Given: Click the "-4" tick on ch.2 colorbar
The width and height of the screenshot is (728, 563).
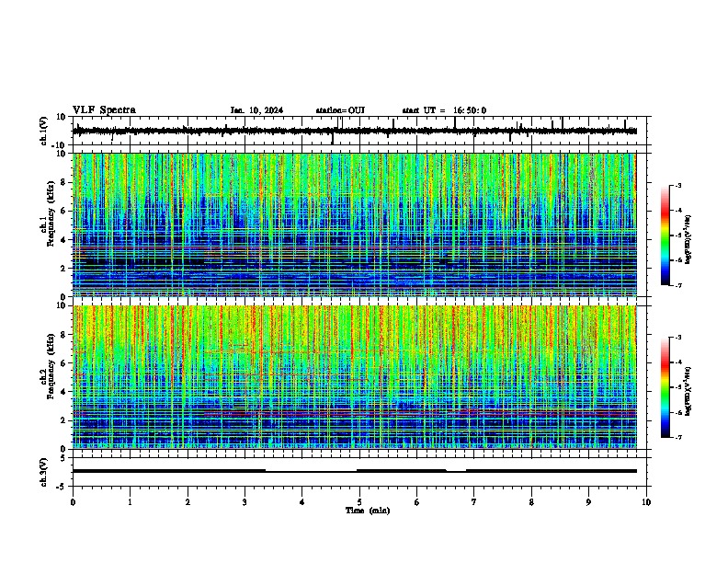Looking at the screenshot, I should [x=678, y=362].
